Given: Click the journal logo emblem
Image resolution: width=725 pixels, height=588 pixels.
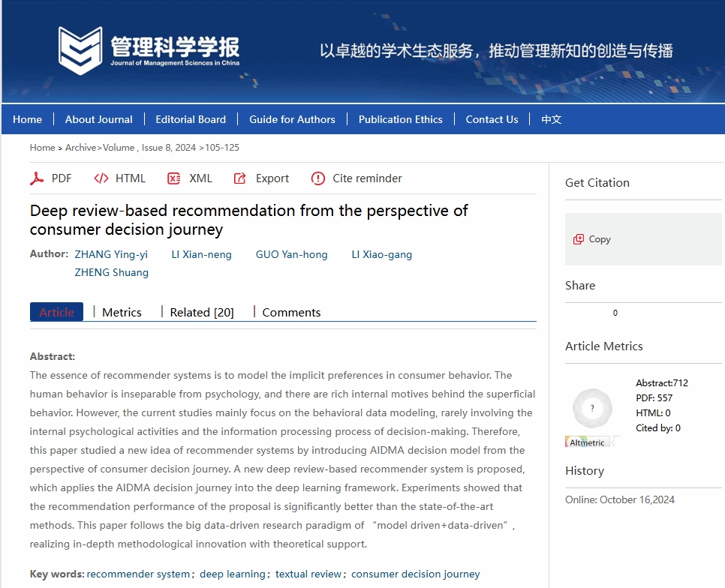Looking at the screenshot, I should [80, 50].
